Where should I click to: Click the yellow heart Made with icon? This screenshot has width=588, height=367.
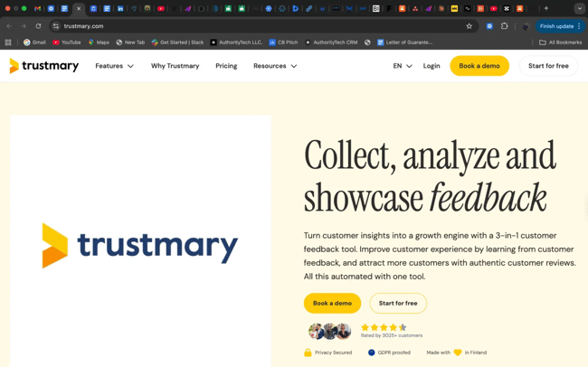458,353
